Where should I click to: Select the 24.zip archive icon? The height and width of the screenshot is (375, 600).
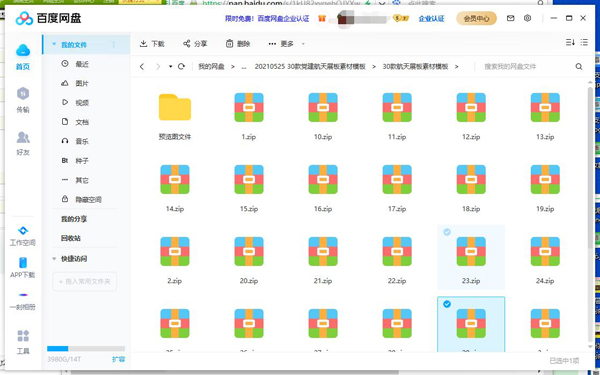click(545, 251)
